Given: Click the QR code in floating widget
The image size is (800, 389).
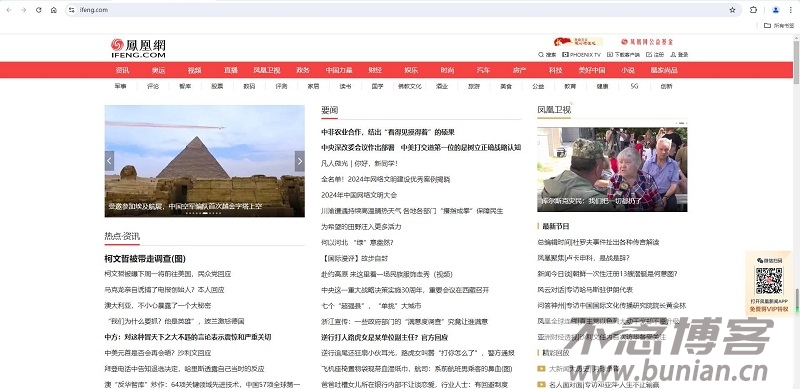Looking at the screenshot, I should pos(769,280).
